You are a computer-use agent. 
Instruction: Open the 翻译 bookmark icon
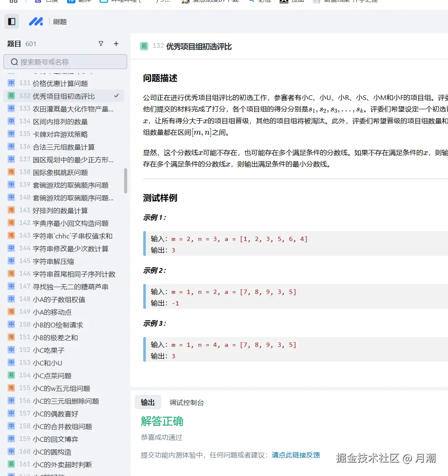[x=70, y=1]
